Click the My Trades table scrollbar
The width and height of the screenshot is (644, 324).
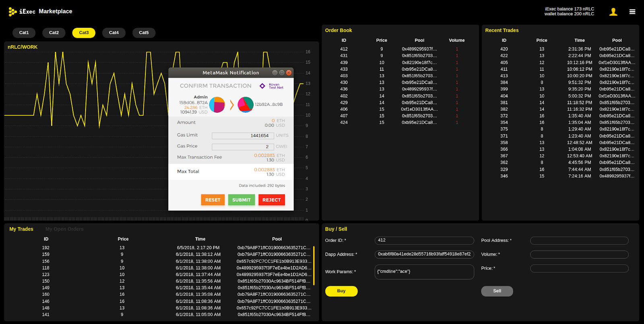[x=314, y=265]
